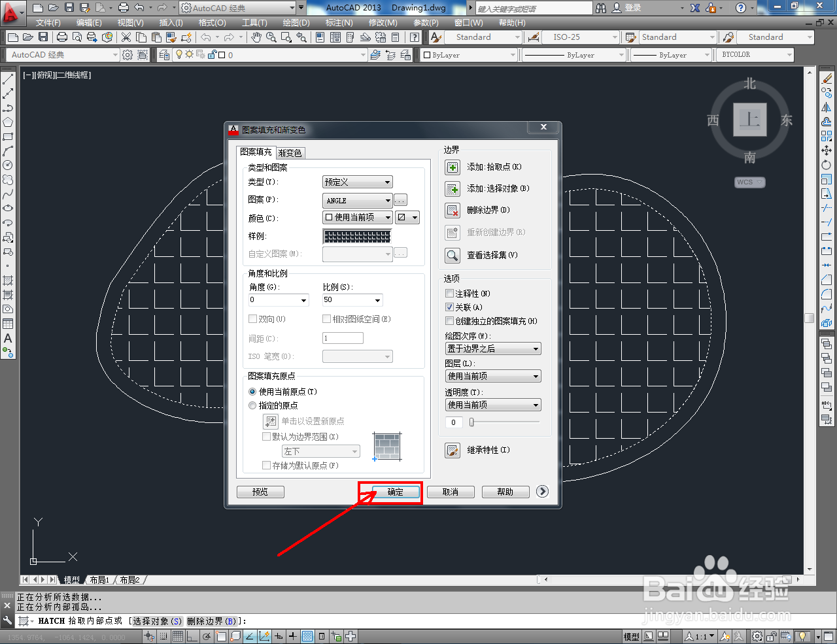This screenshot has width=837, height=644.
Task: Select the Table tool in the draw toolbar
Action: click(x=8, y=324)
